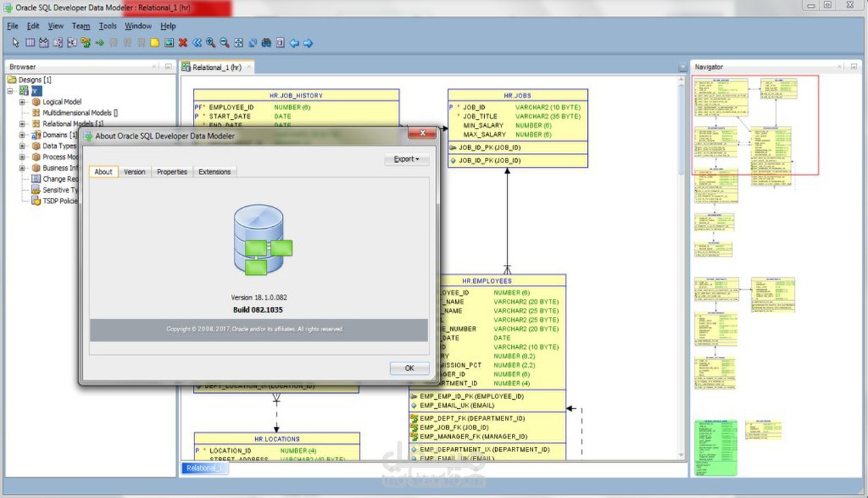Viewport: 868px width, 498px height.
Task: Expand the Relational Models node
Action: pos(22,123)
